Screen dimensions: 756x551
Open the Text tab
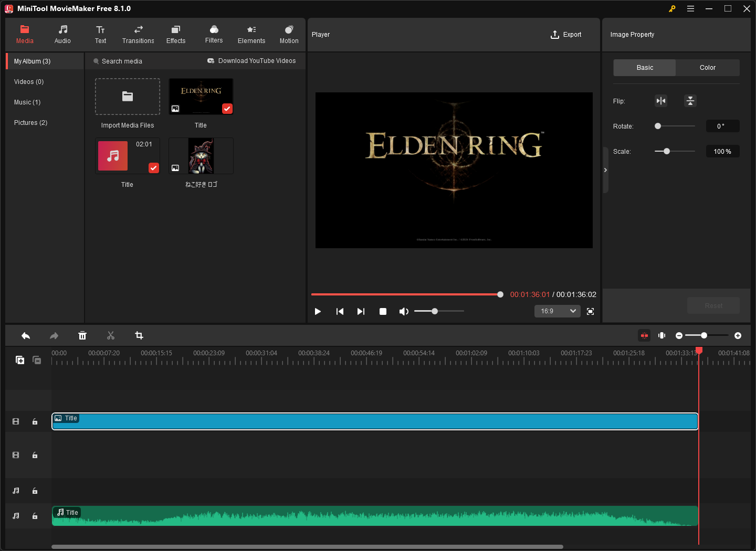(x=100, y=34)
